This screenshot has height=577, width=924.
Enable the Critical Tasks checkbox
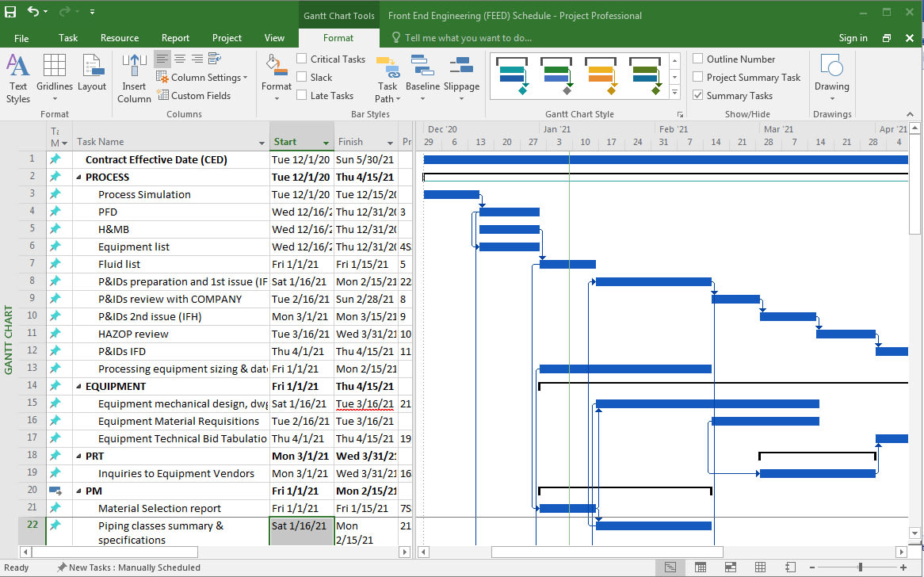(x=302, y=59)
